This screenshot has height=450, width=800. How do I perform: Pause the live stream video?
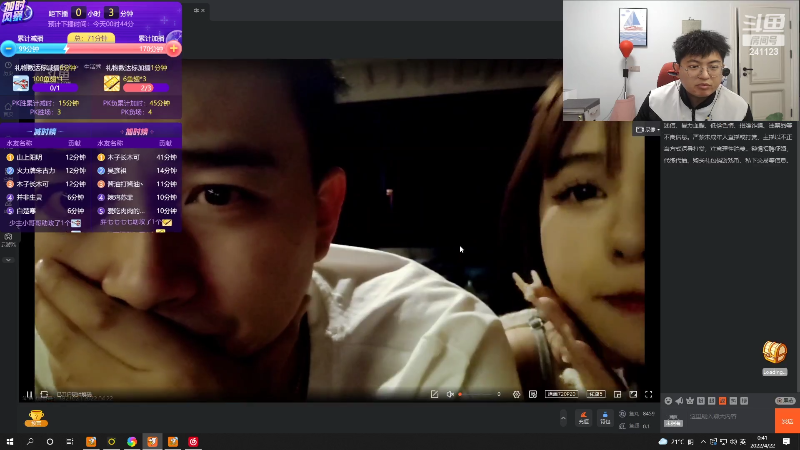[x=29, y=394]
